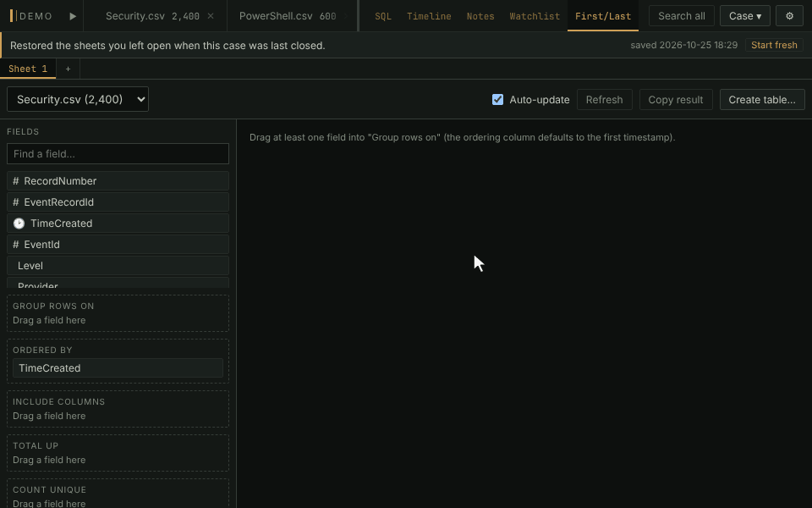Open the Watchlist tab
The image size is (812, 508).
pyautogui.click(x=535, y=16)
